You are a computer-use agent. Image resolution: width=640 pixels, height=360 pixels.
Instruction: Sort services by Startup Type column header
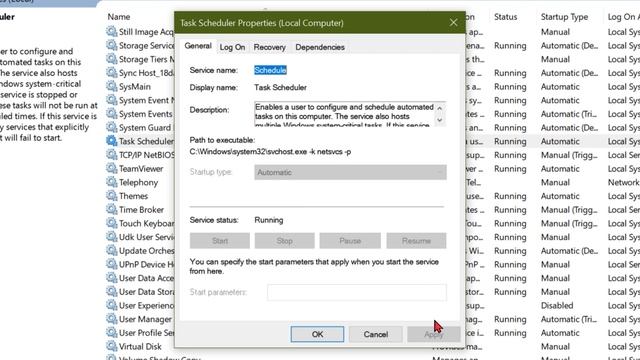(x=564, y=17)
